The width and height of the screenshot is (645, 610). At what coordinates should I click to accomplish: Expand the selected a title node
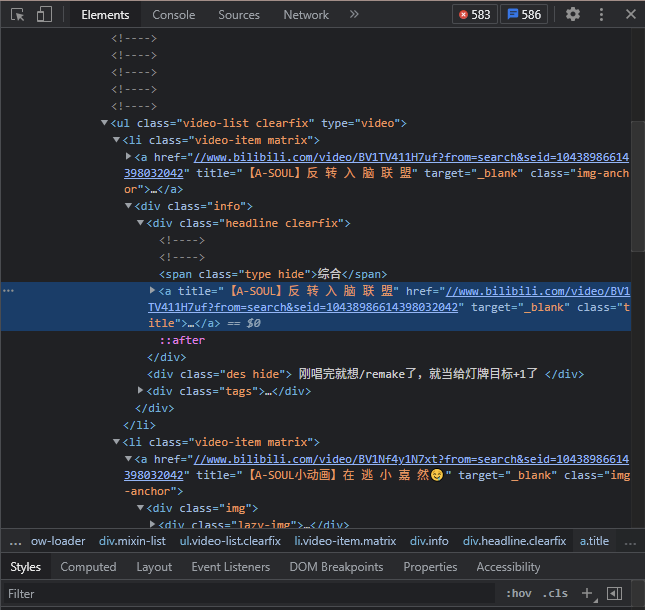pos(152,290)
